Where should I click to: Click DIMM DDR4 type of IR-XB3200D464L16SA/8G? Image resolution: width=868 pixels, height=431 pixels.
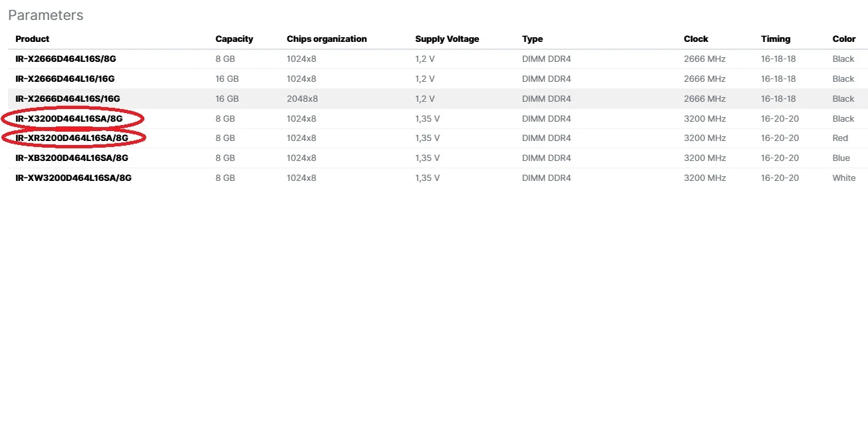pyautogui.click(x=546, y=158)
